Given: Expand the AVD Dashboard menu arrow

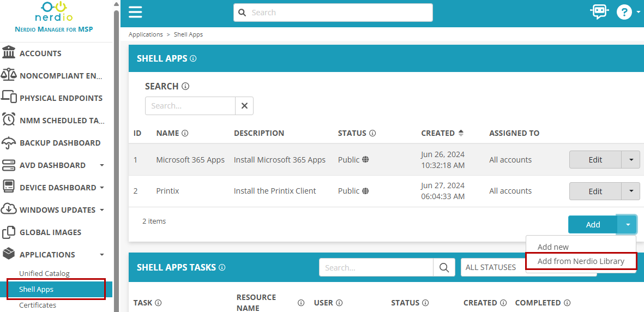Looking at the screenshot, I should tap(101, 165).
